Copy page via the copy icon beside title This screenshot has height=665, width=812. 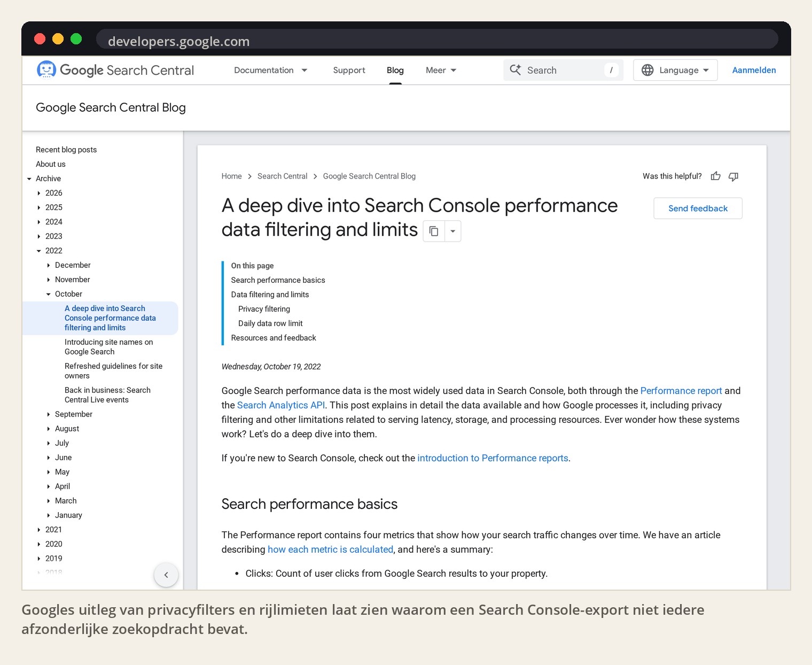click(434, 231)
